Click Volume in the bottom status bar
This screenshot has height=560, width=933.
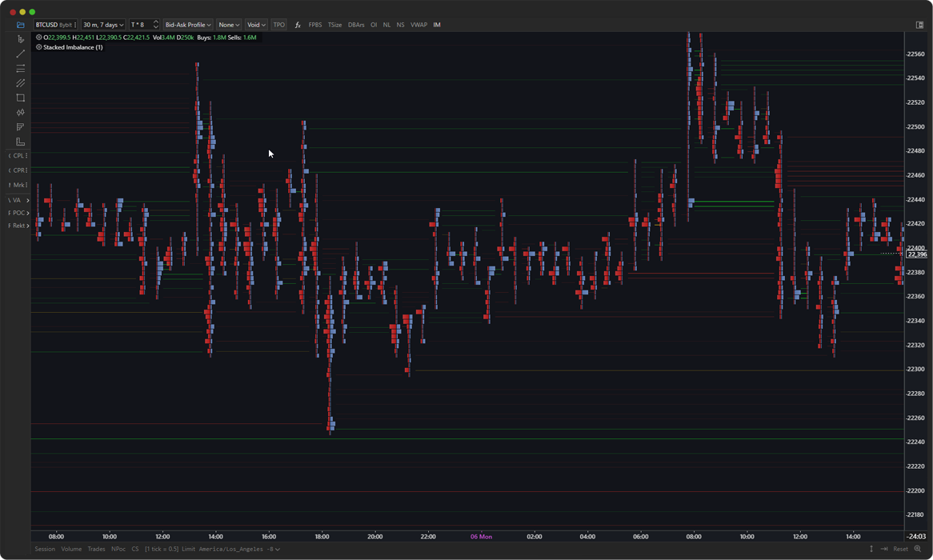(71, 549)
